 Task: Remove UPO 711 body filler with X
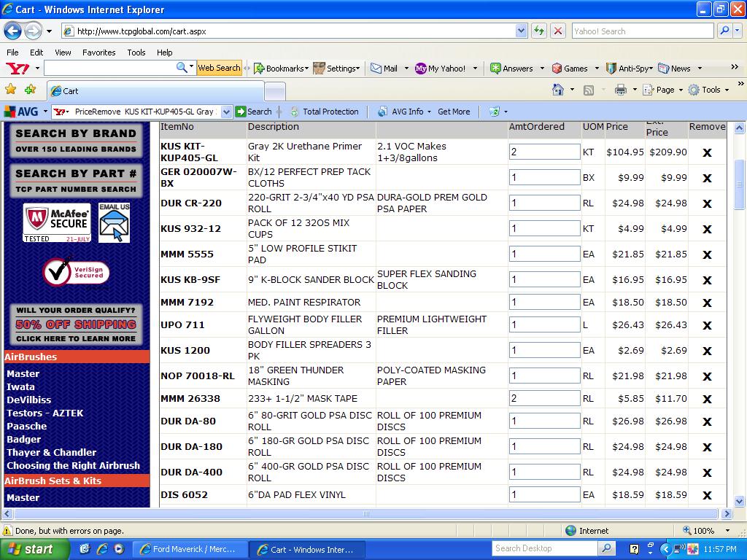(707, 326)
